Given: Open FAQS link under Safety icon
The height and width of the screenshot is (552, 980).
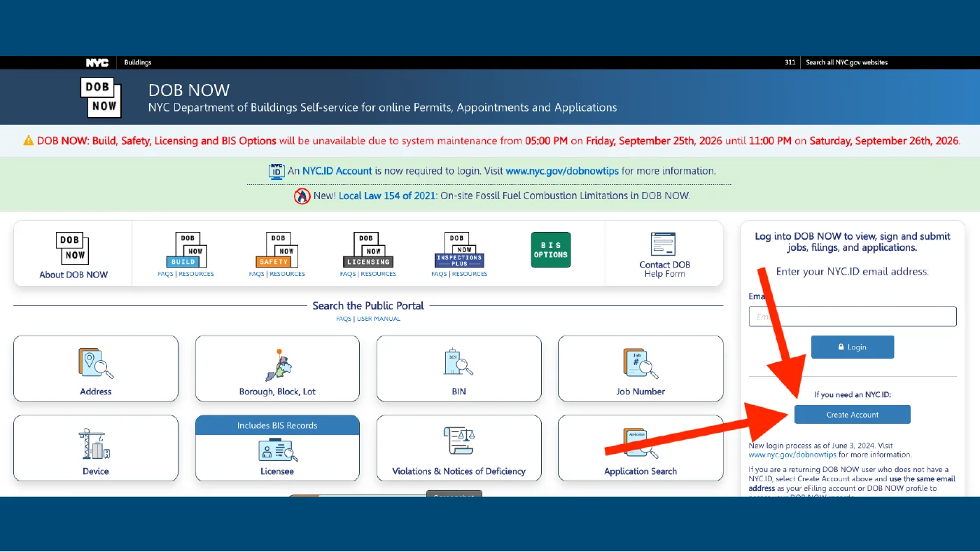Looking at the screenshot, I should pos(256,274).
